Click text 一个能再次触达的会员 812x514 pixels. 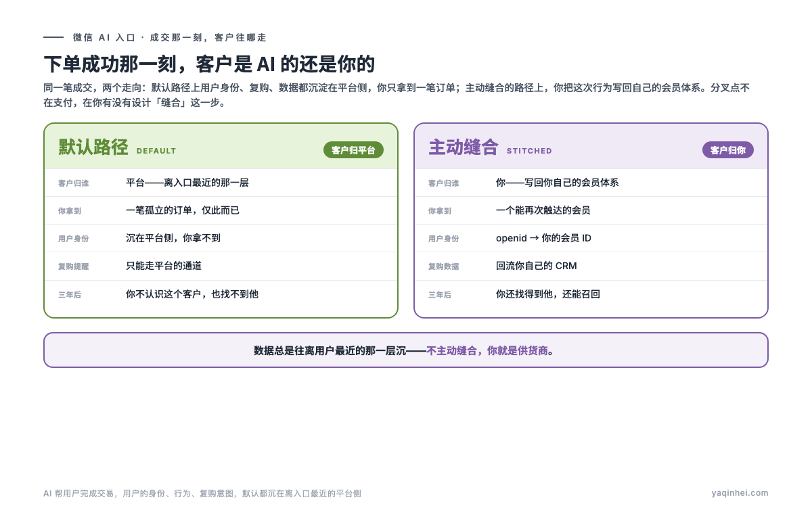543,210
